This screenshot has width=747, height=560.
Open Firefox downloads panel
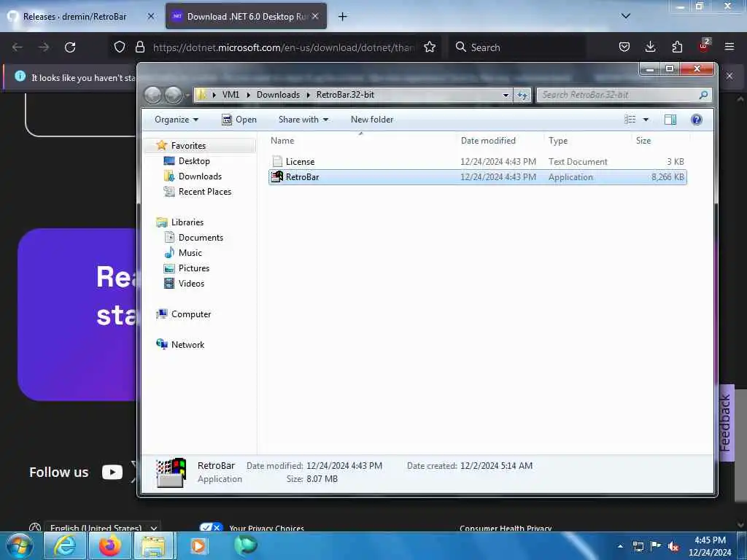pyautogui.click(x=650, y=47)
